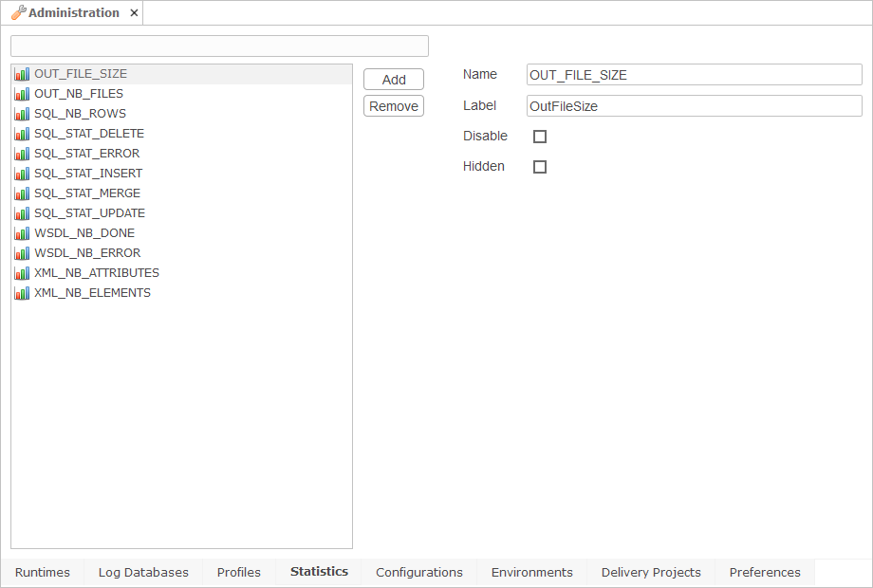The width and height of the screenshot is (873, 588).
Task: Open the Preferences tab
Action: pyautogui.click(x=765, y=573)
